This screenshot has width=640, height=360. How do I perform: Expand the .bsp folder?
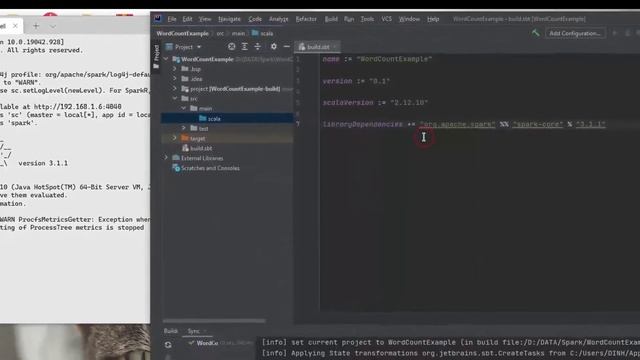(x=175, y=69)
